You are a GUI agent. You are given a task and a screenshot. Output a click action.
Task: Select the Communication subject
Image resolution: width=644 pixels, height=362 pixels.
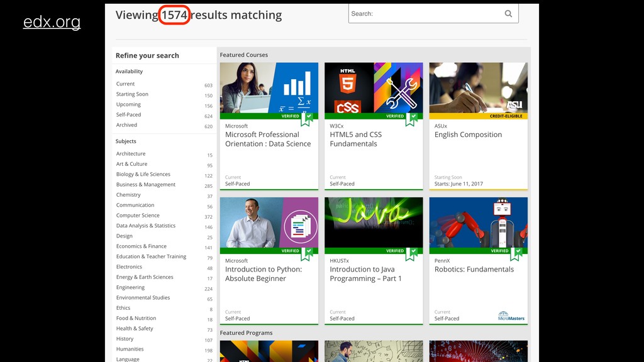tap(135, 205)
